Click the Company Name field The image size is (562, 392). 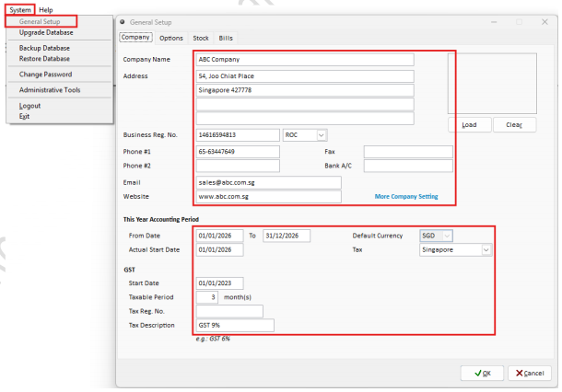coord(305,60)
